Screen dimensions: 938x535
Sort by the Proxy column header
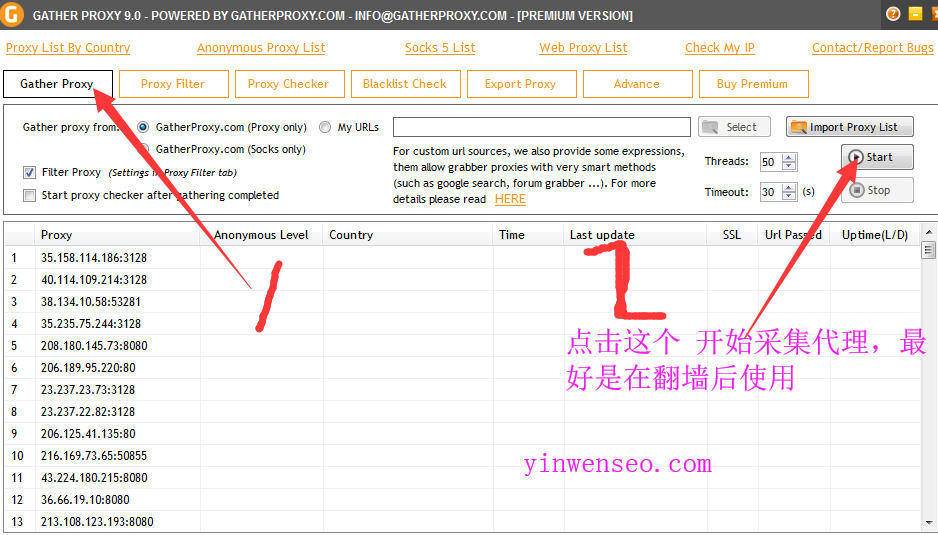pyautogui.click(x=117, y=235)
